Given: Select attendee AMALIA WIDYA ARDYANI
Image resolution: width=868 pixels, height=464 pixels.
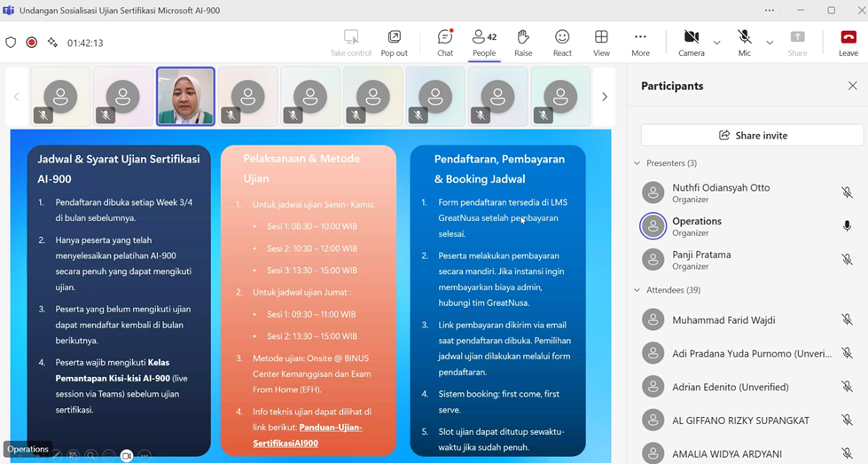Looking at the screenshot, I should pyautogui.click(x=747, y=453).
